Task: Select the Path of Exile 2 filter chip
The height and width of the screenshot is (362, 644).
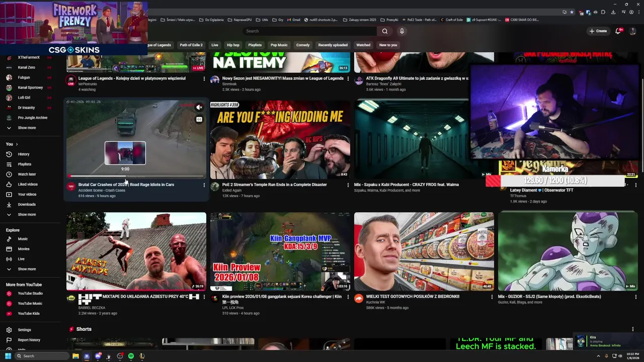Action: (x=191, y=45)
